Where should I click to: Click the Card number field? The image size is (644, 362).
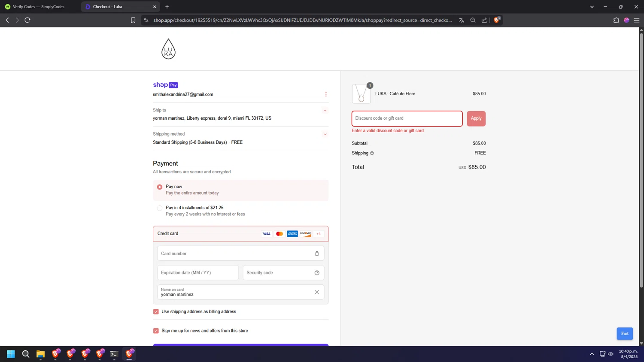[x=241, y=253]
